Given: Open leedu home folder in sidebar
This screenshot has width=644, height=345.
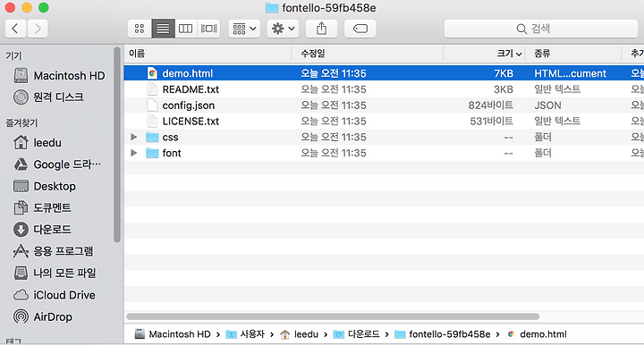Looking at the screenshot, I should (x=38, y=143).
